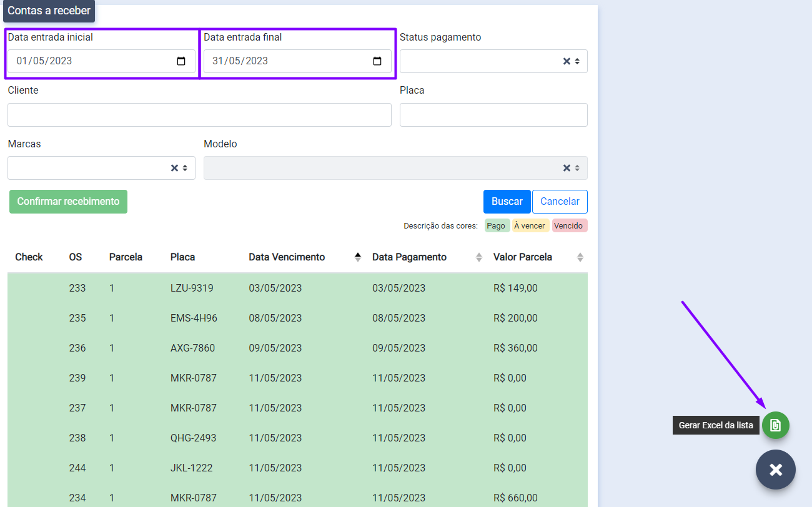This screenshot has height=507, width=812.
Task: Expand the Marcas dropdown
Action: [185, 168]
